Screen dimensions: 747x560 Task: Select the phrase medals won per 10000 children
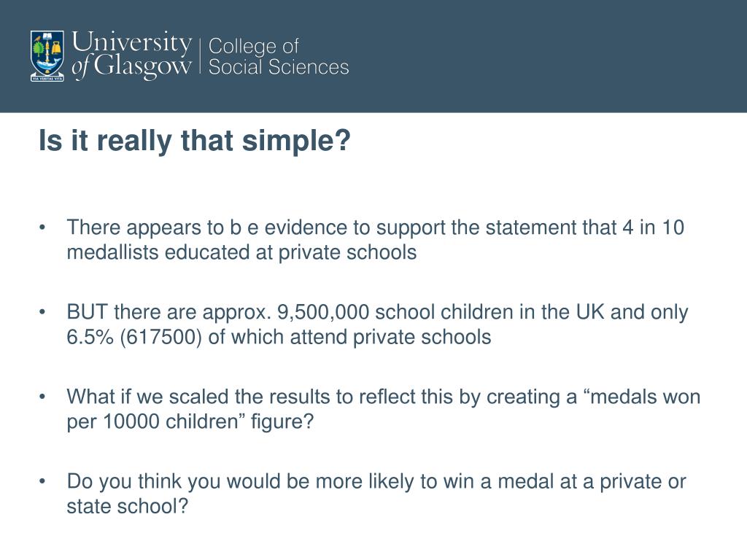click(384, 409)
